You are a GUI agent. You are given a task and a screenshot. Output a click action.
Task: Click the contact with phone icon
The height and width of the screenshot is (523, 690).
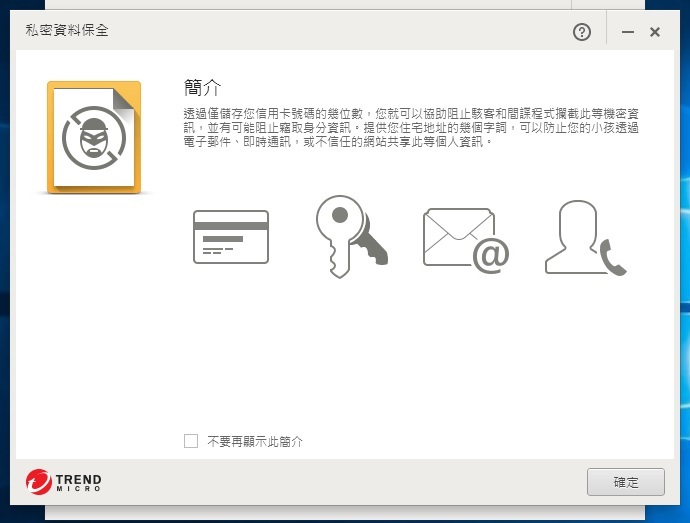point(586,238)
